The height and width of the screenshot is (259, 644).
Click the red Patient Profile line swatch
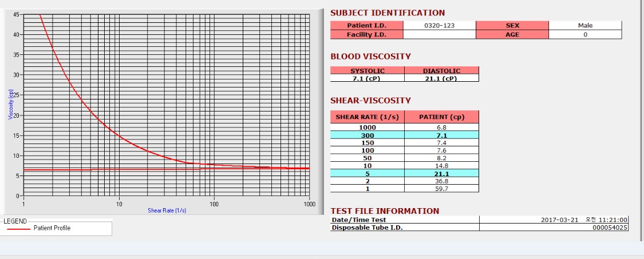coord(18,229)
